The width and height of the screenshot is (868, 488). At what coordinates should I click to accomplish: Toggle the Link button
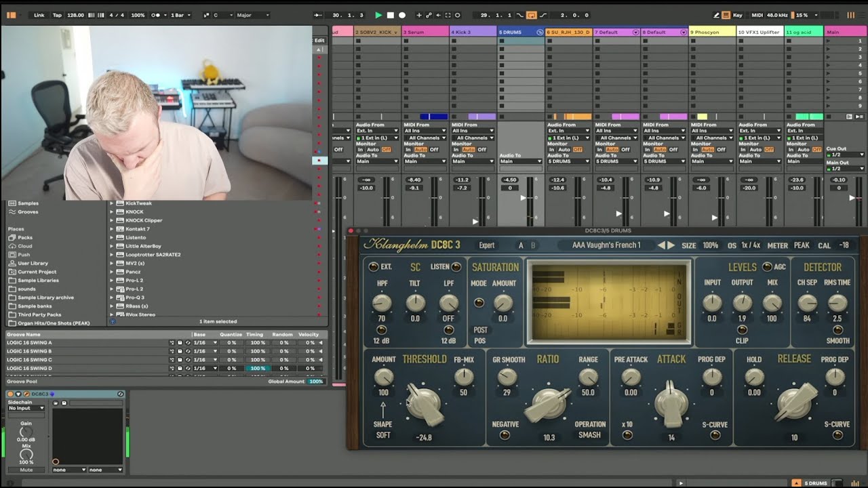pyautogui.click(x=39, y=15)
